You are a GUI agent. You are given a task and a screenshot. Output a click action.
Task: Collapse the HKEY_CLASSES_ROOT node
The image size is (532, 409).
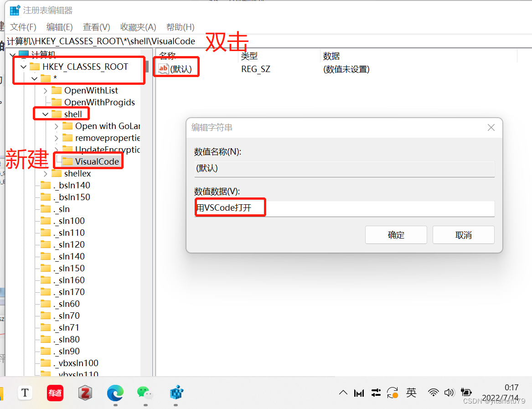point(23,67)
